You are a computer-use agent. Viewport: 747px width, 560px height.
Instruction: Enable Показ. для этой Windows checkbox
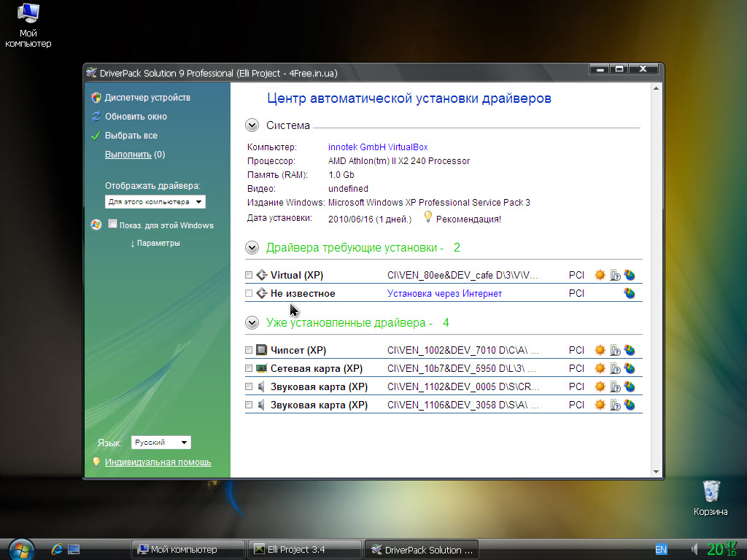pyautogui.click(x=112, y=224)
